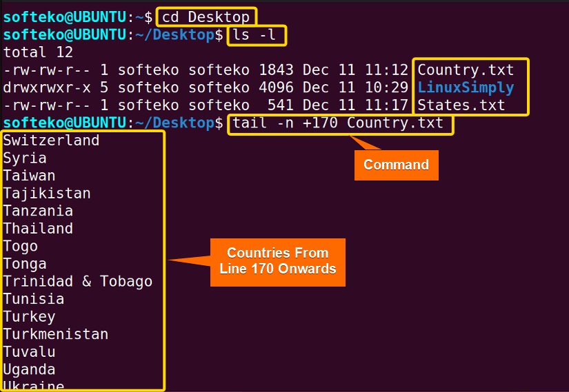Click the timestamp 11:12
Screen dimensions: 569x392
(386, 70)
